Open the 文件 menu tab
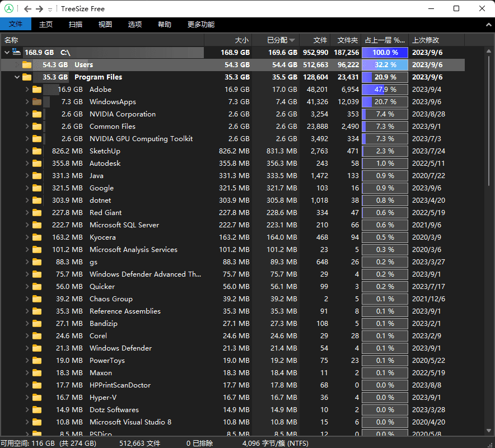495x448 pixels. click(x=16, y=24)
